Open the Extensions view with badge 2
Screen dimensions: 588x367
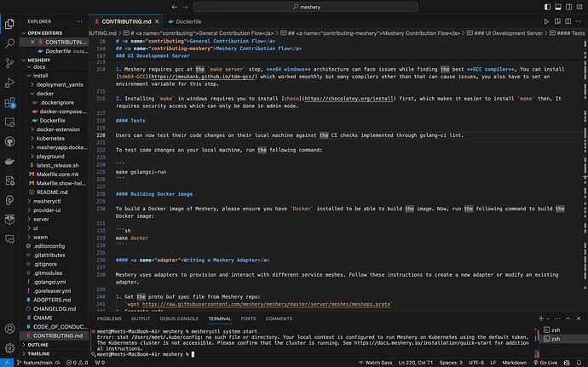tap(9, 102)
